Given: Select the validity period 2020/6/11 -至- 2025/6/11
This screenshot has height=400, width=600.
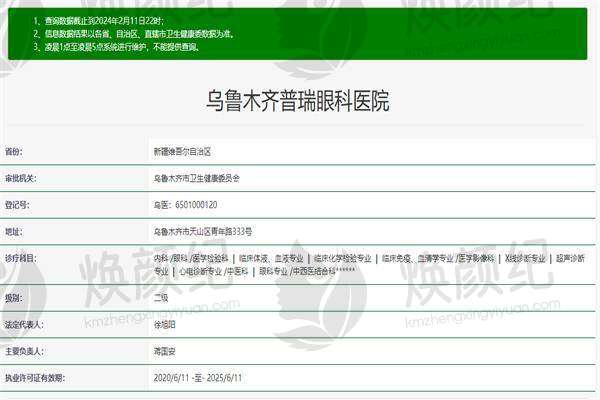Looking at the screenshot, I should point(198,378).
